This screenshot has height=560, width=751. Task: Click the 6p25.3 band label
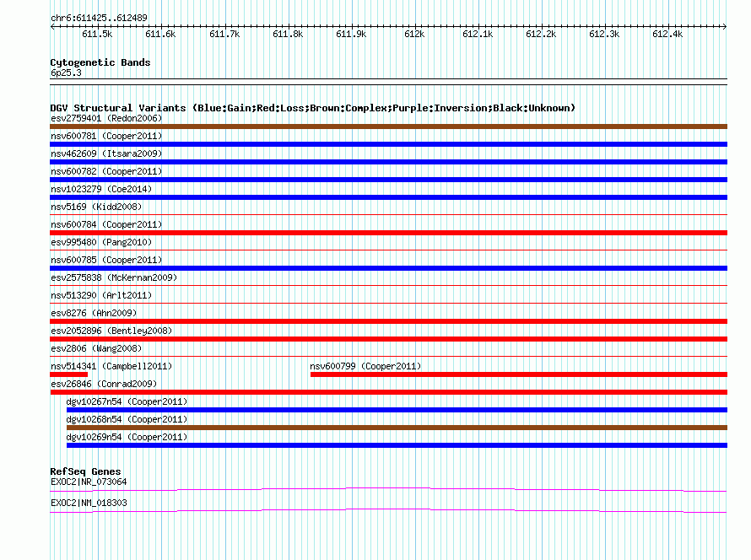coord(66,73)
